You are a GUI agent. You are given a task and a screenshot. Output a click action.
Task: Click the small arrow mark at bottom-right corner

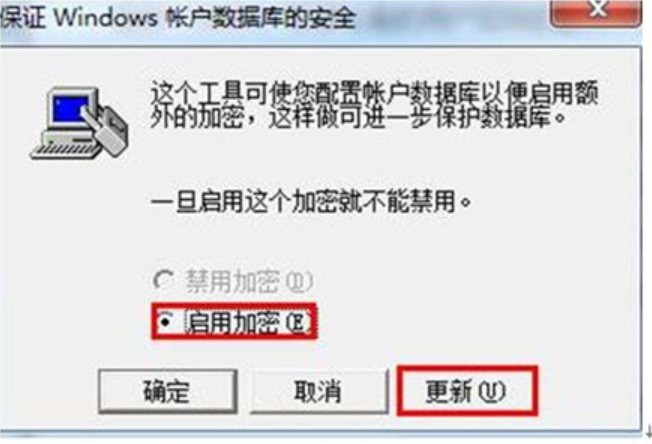[x=648, y=431]
